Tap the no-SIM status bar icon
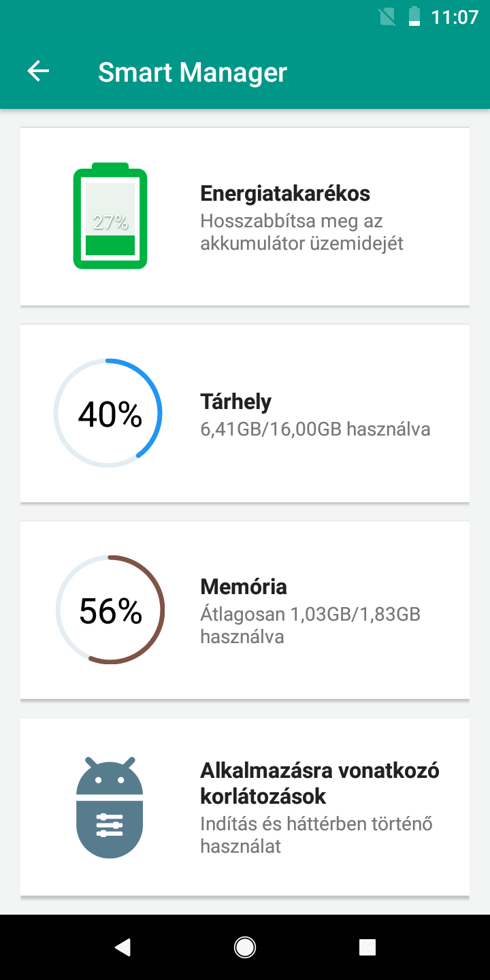The height and width of the screenshot is (980, 490). pyautogui.click(x=387, y=16)
